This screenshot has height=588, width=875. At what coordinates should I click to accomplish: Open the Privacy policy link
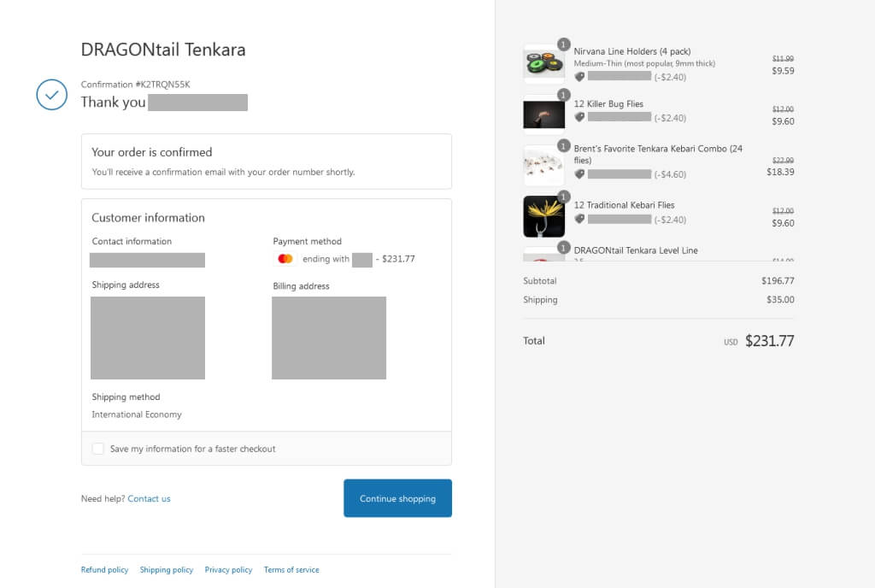(228, 569)
